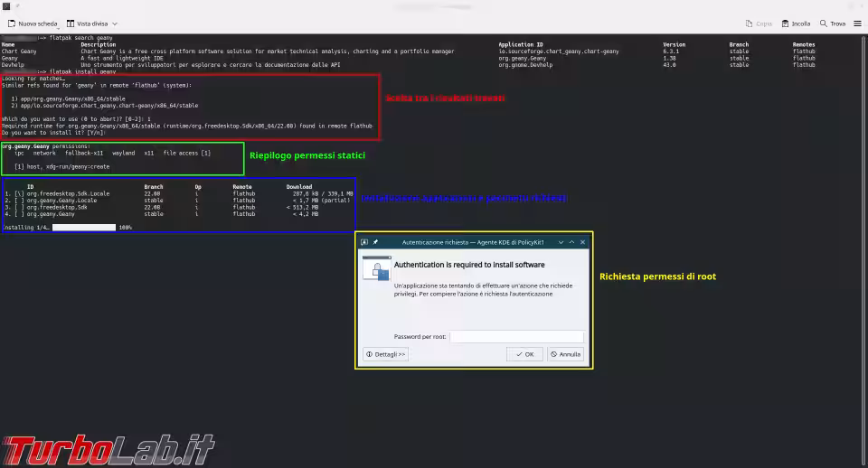Click the 'Devhelp' name in search results
The width and height of the screenshot is (868, 468).
pyautogui.click(x=13, y=65)
